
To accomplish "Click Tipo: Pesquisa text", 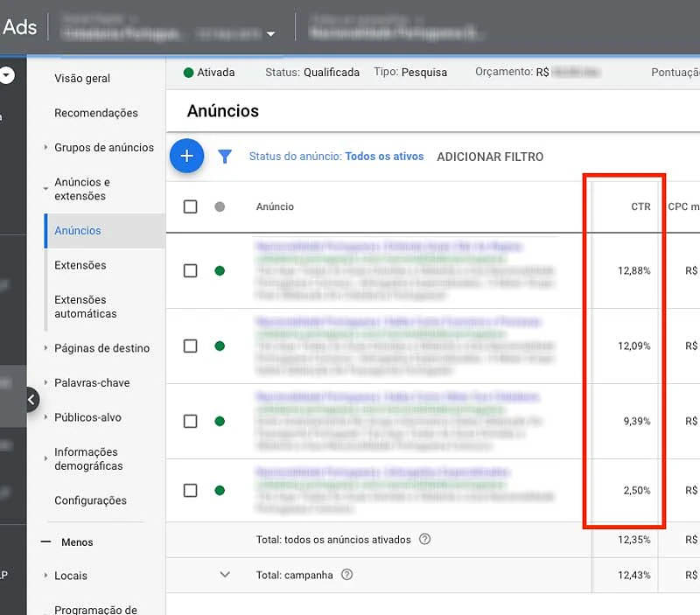I will [410, 73].
